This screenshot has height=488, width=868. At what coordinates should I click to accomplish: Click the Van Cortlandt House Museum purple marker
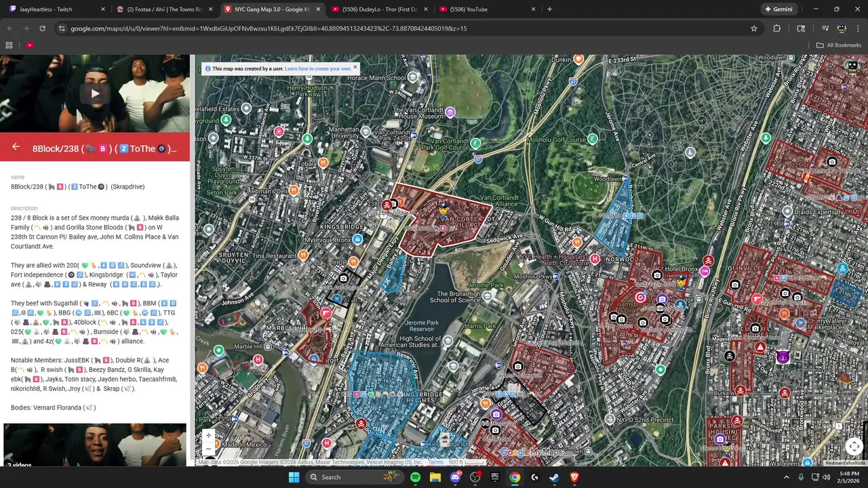[x=450, y=112]
